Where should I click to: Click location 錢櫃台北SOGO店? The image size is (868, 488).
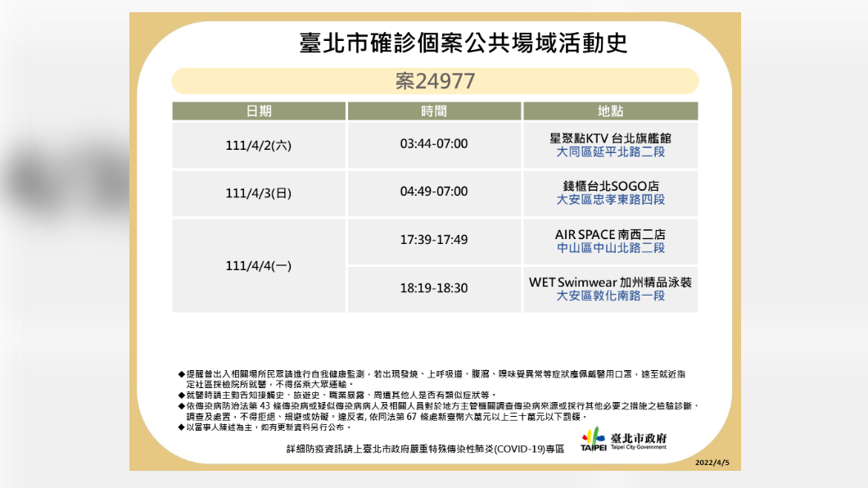tap(611, 186)
